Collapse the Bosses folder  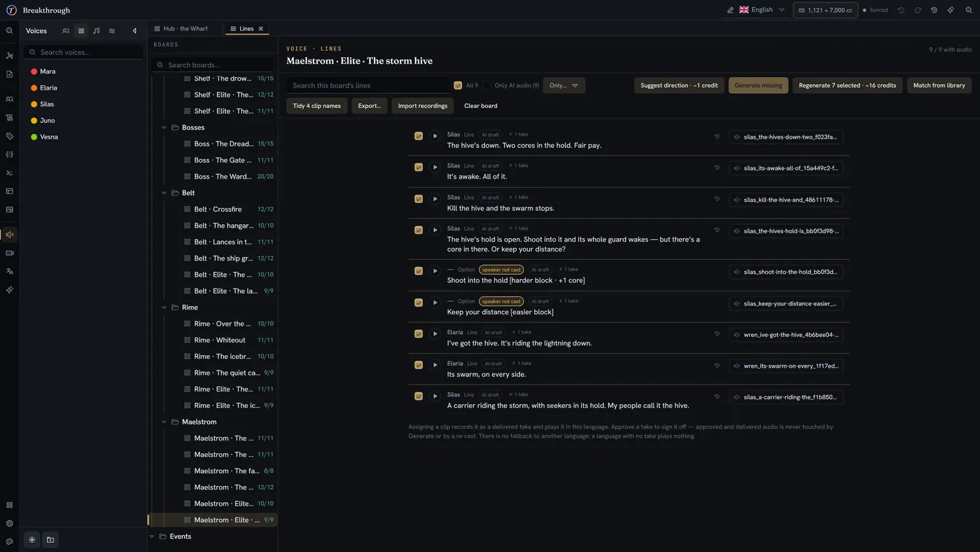(164, 127)
